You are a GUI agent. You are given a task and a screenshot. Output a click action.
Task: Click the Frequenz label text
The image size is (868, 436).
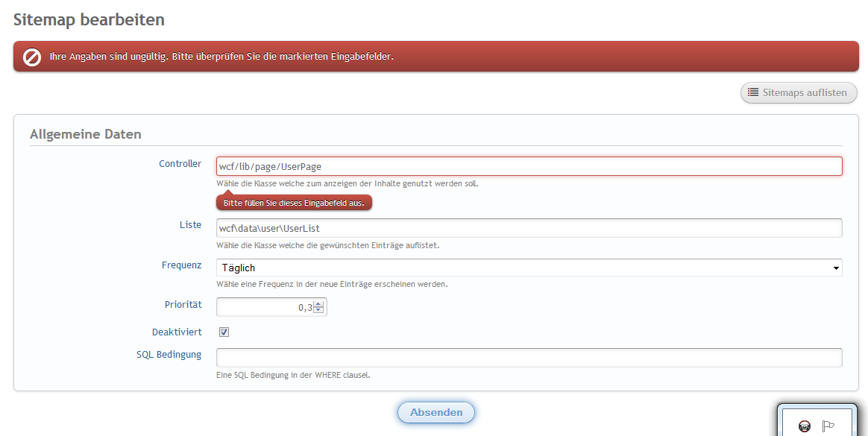click(181, 265)
